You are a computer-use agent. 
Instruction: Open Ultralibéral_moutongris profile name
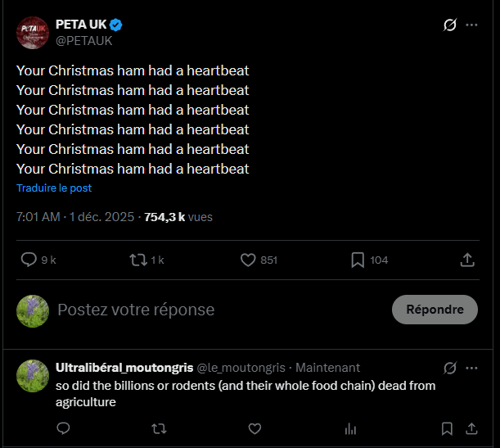point(123,368)
